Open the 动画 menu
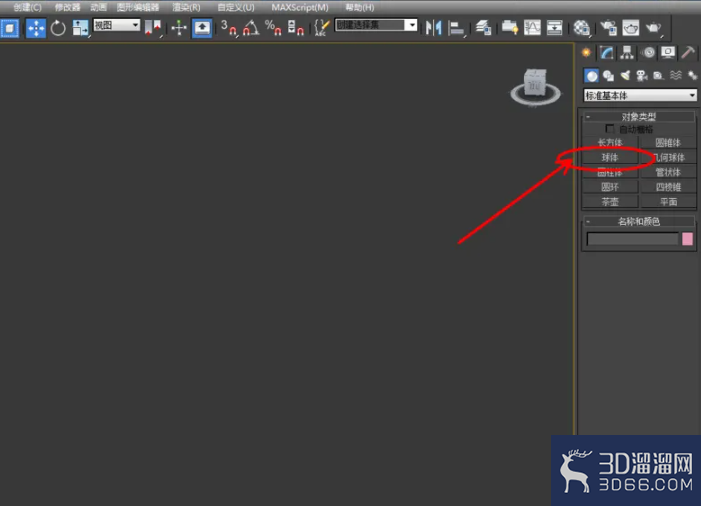 click(x=98, y=7)
